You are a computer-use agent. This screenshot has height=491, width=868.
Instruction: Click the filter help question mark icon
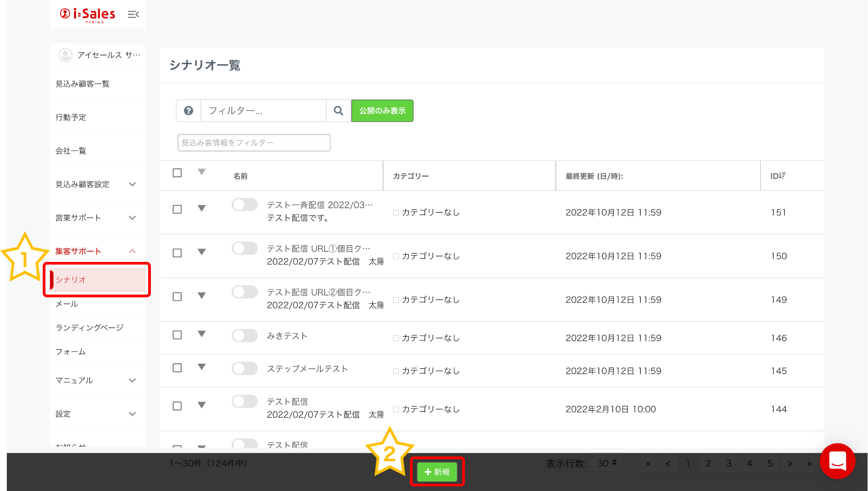189,111
